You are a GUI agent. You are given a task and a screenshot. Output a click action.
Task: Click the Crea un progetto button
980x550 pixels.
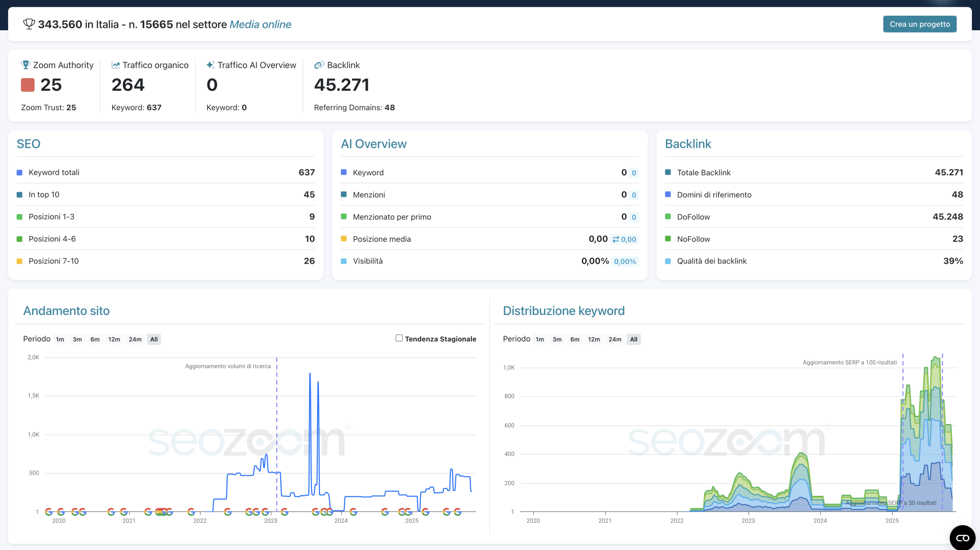coord(920,24)
